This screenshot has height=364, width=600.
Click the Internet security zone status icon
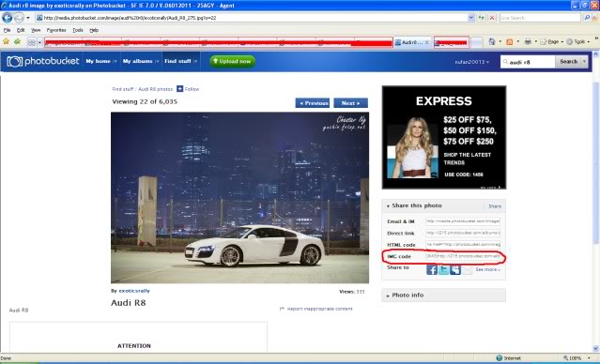click(499, 358)
